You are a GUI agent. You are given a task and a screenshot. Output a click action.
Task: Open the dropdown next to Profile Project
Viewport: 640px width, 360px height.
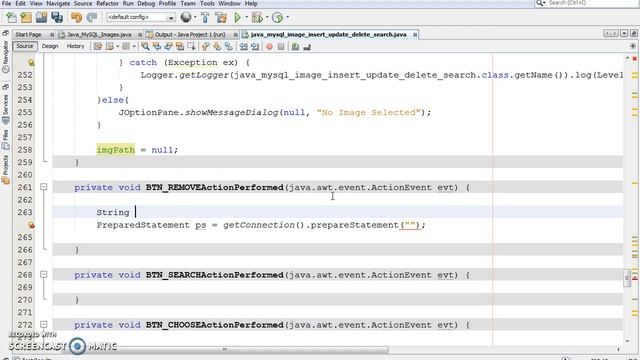(x=287, y=17)
